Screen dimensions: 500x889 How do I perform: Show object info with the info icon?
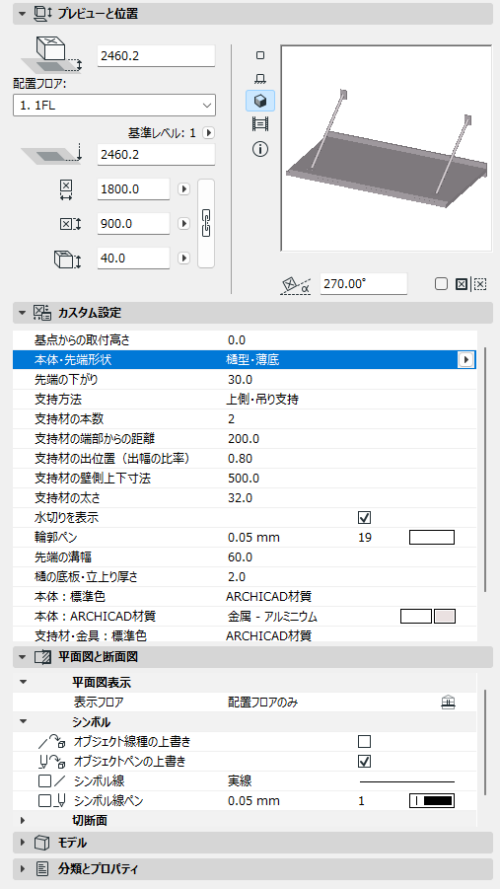pyautogui.click(x=260, y=149)
